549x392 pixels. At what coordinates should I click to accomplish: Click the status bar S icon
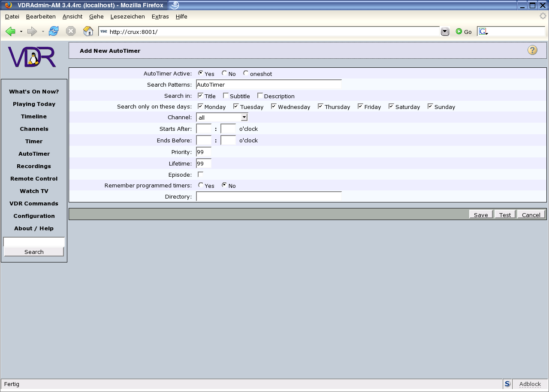(x=507, y=384)
